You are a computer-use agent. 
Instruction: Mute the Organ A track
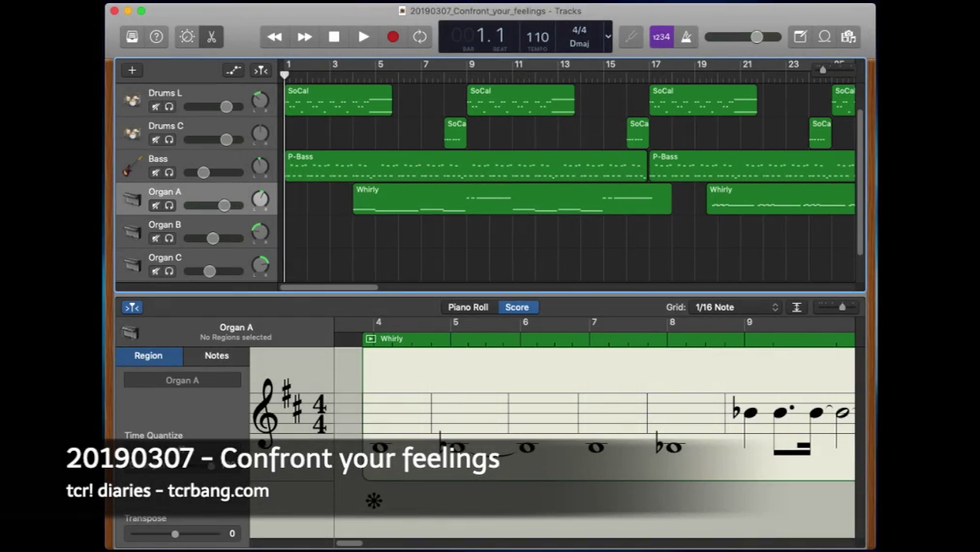point(156,205)
